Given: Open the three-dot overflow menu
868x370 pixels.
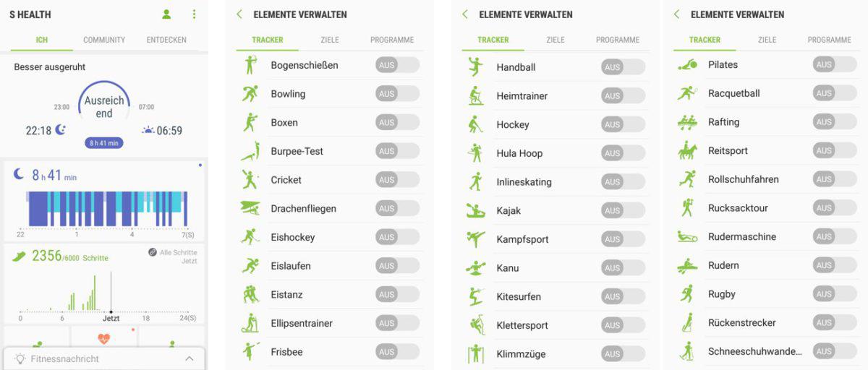Looking at the screenshot, I should 194,14.
